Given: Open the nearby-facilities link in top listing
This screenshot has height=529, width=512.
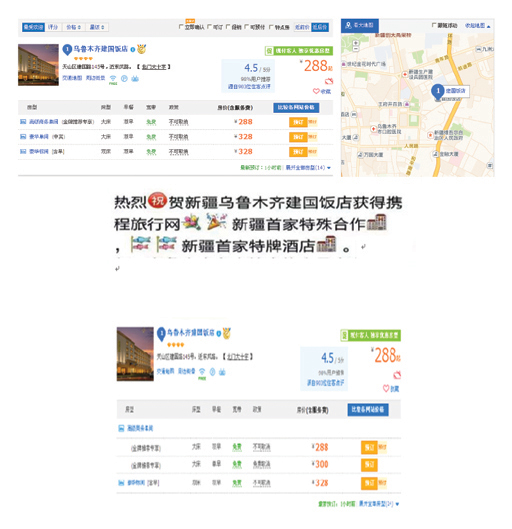Looking at the screenshot, I should tap(95, 78).
